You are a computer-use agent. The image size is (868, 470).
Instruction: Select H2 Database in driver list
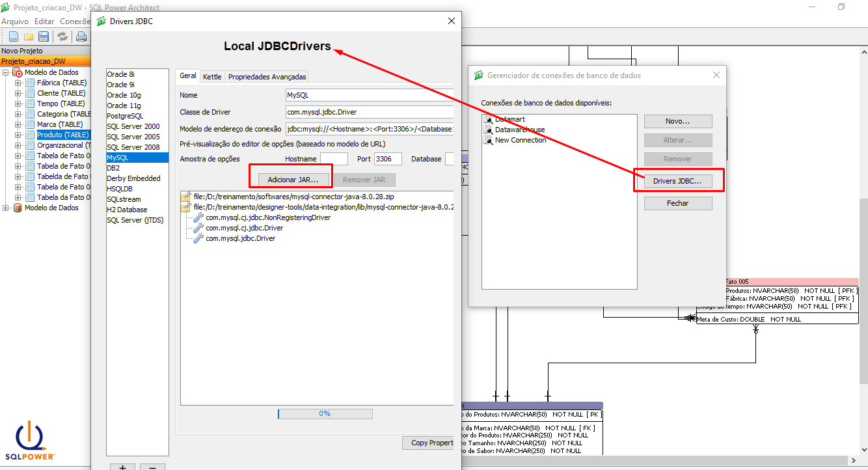click(x=137, y=210)
